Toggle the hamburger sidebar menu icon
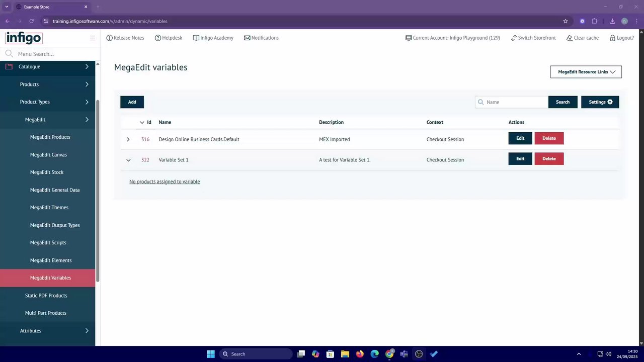 pyautogui.click(x=93, y=38)
